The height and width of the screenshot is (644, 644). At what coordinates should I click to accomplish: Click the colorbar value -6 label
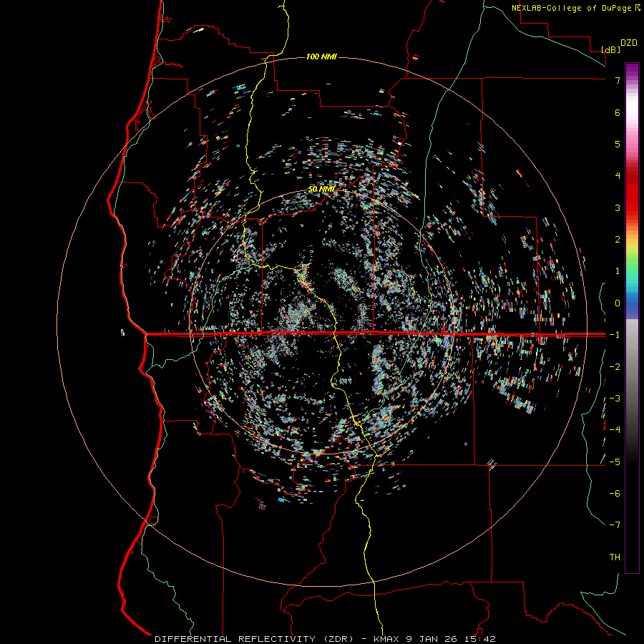point(615,494)
